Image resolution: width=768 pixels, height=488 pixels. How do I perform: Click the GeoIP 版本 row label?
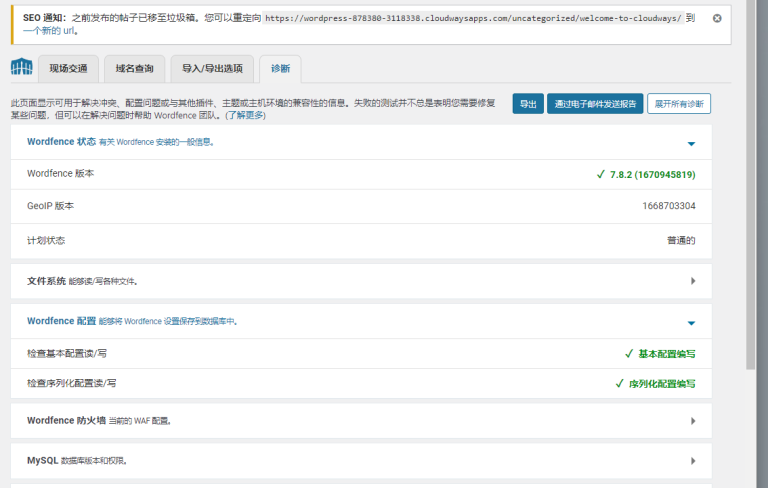[x=50, y=206]
